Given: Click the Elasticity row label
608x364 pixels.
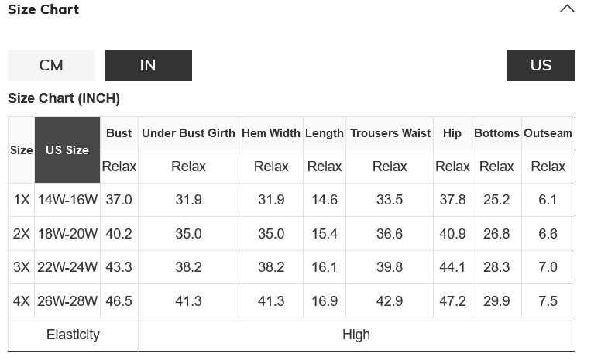Looking at the screenshot, I should [73, 335].
